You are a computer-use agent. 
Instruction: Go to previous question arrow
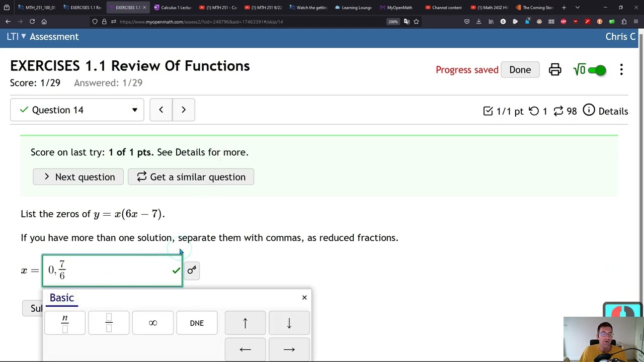point(161,110)
